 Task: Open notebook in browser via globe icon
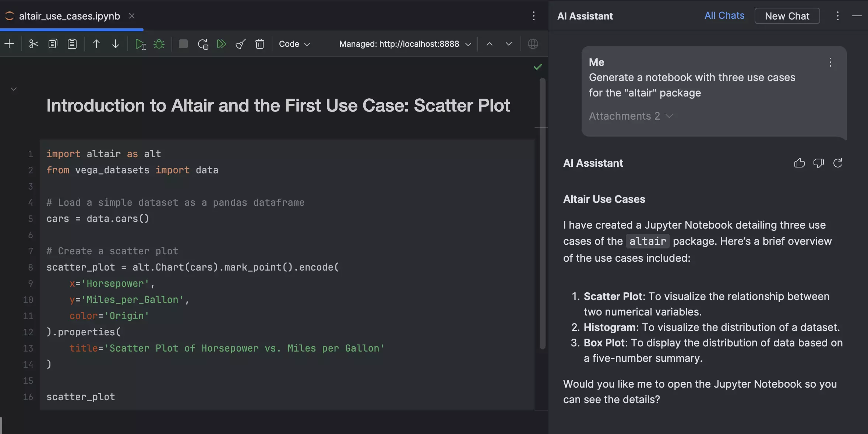pyautogui.click(x=533, y=44)
